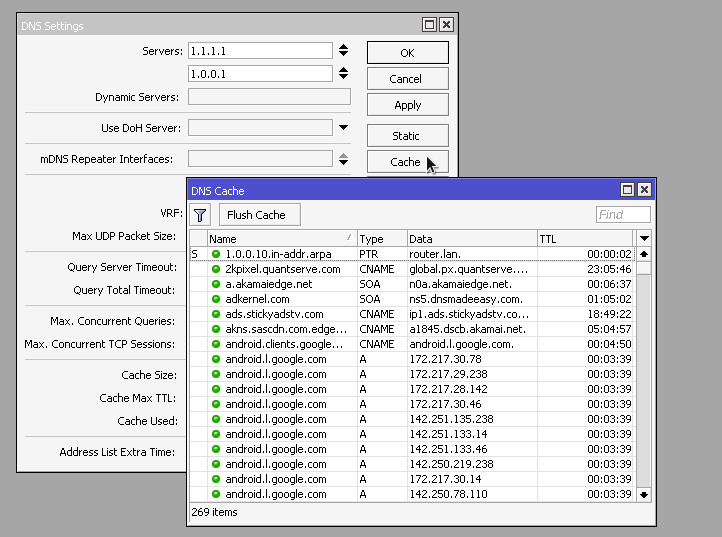Click mDNS Repeater Interfaces stepper arrows

[343, 159]
